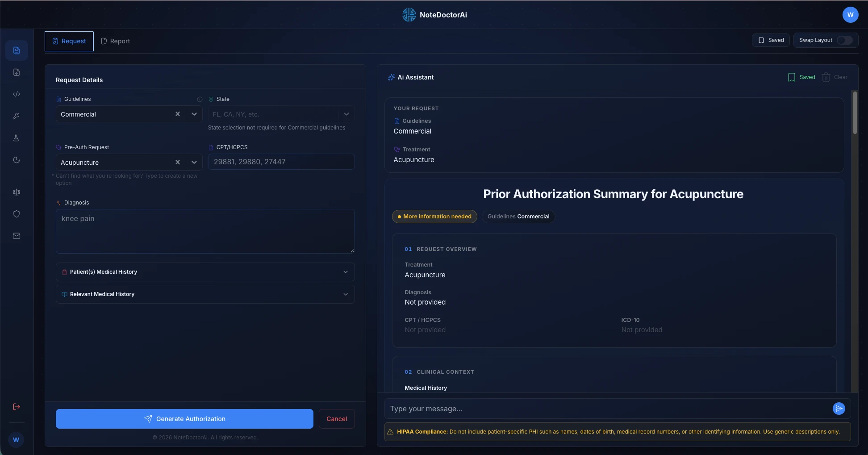
Task: Toggle the Swap Layout switch
Action: (x=844, y=40)
